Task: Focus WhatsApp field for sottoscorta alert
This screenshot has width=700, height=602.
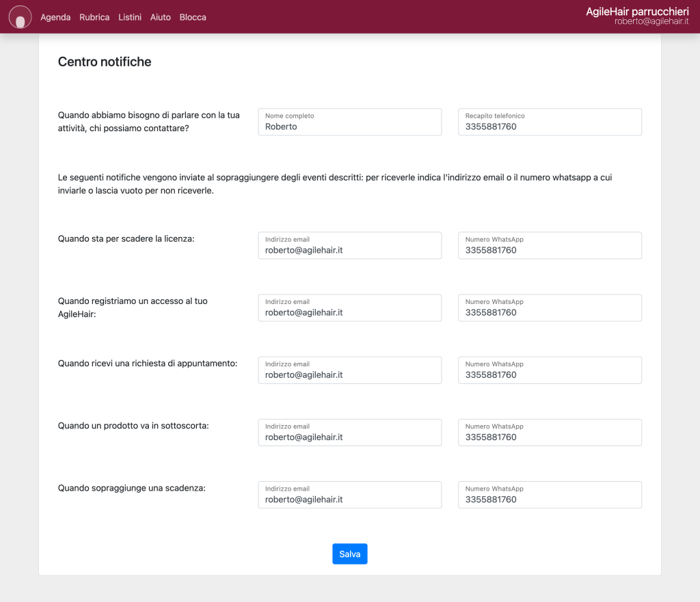Action: [550, 433]
